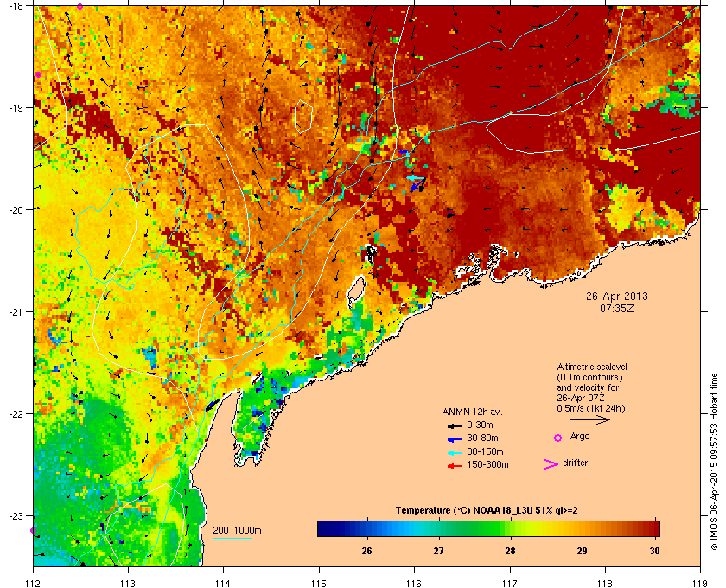Click the time text 07:35Z
The height and width of the screenshot is (588, 726).
click(x=617, y=308)
